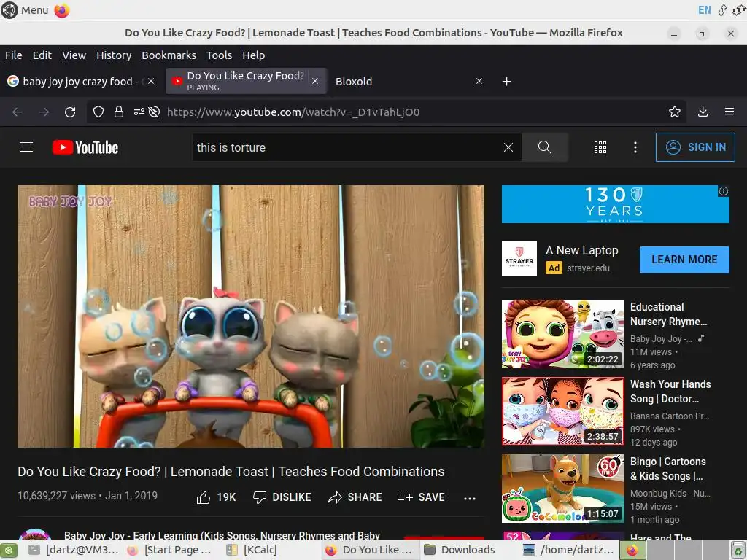
Task: Open the YouTube apps grid
Action: point(600,147)
